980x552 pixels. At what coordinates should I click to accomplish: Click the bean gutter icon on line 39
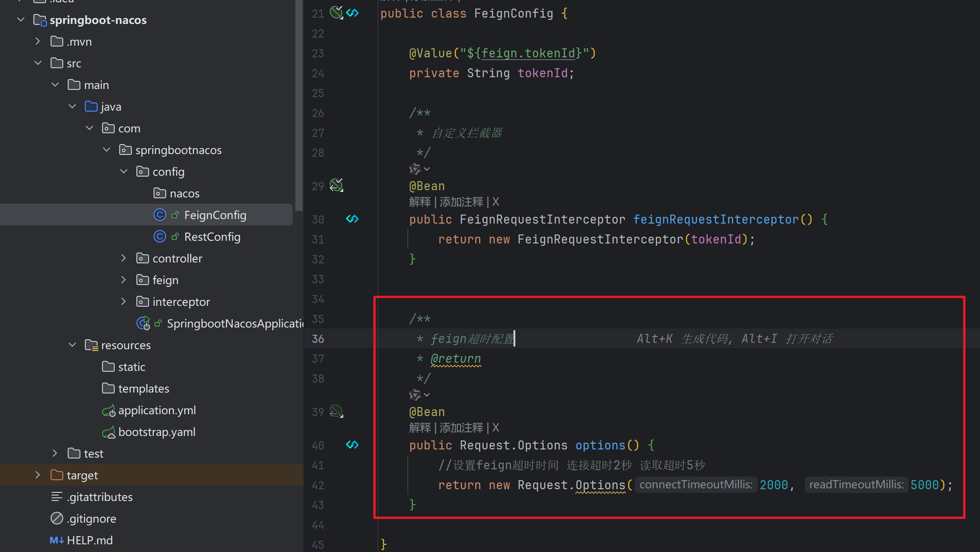click(x=336, y=411)
